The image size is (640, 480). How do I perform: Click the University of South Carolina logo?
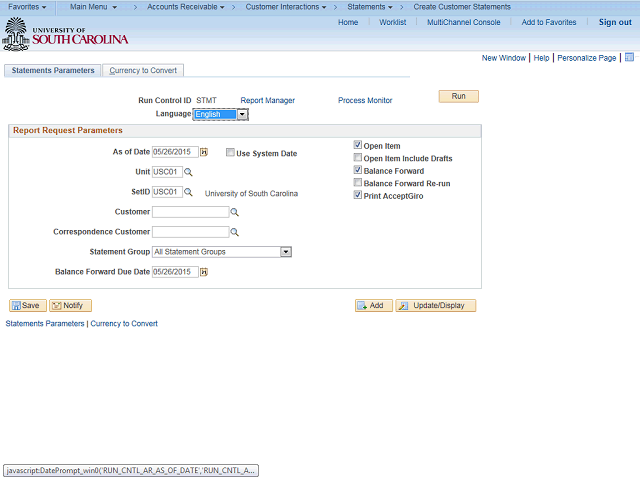point(65,34)
